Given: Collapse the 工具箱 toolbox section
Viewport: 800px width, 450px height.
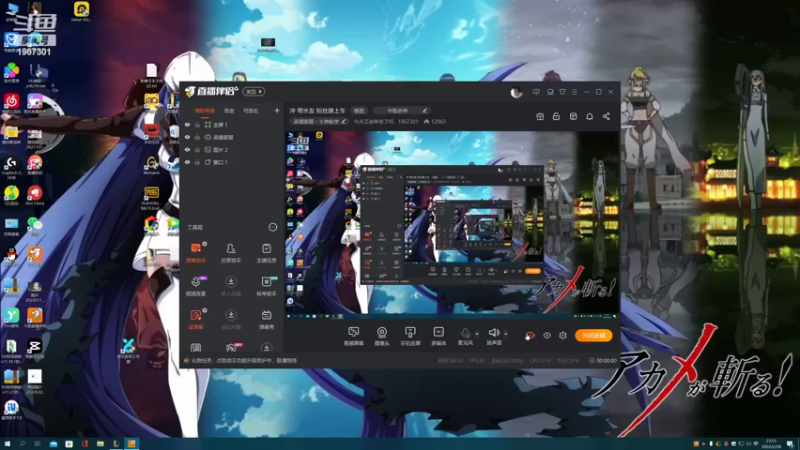Looking at the screenshot, I should (273, 227).
